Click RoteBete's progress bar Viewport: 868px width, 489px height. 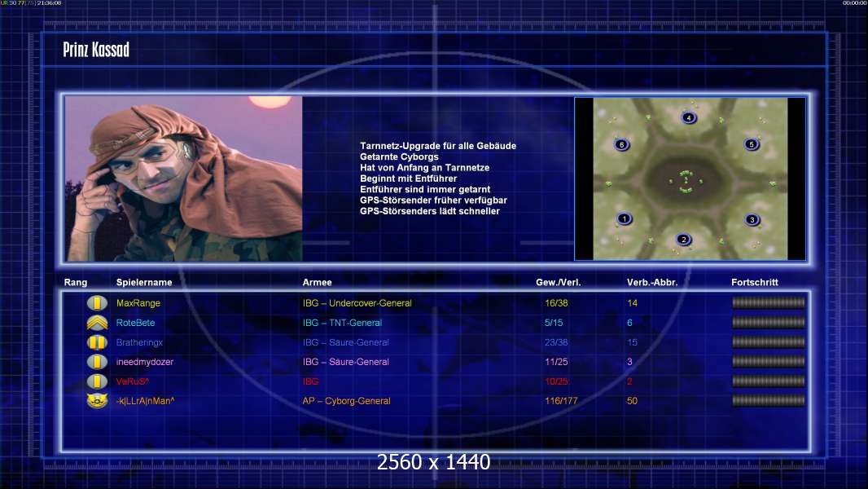(769, 322)
